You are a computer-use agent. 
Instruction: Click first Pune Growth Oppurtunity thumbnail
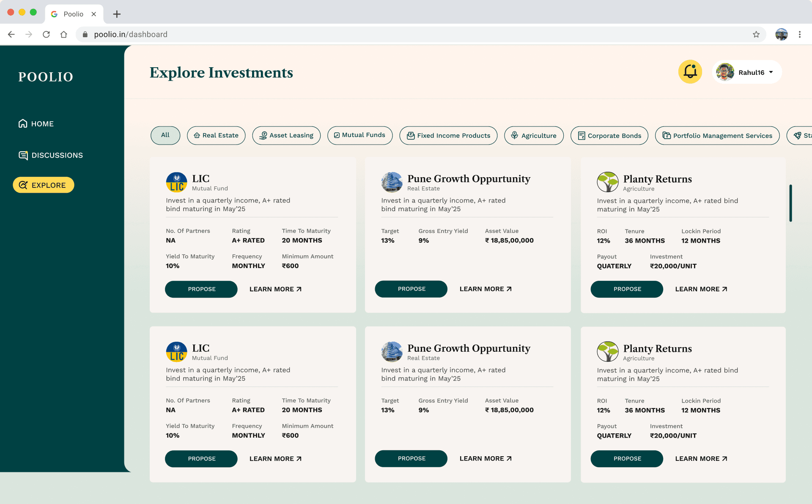click(392, 182)
